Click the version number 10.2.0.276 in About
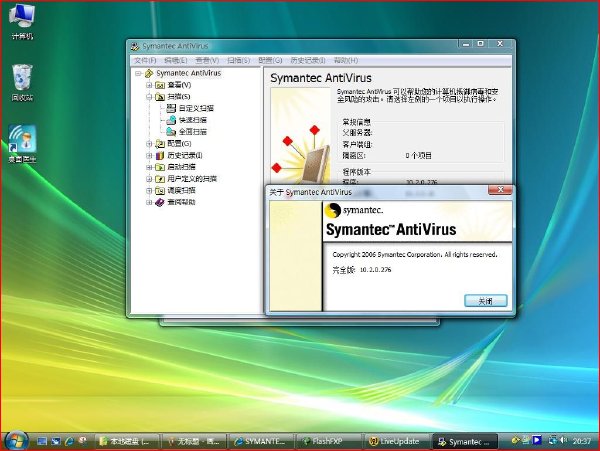 click(x=375, y=270)
